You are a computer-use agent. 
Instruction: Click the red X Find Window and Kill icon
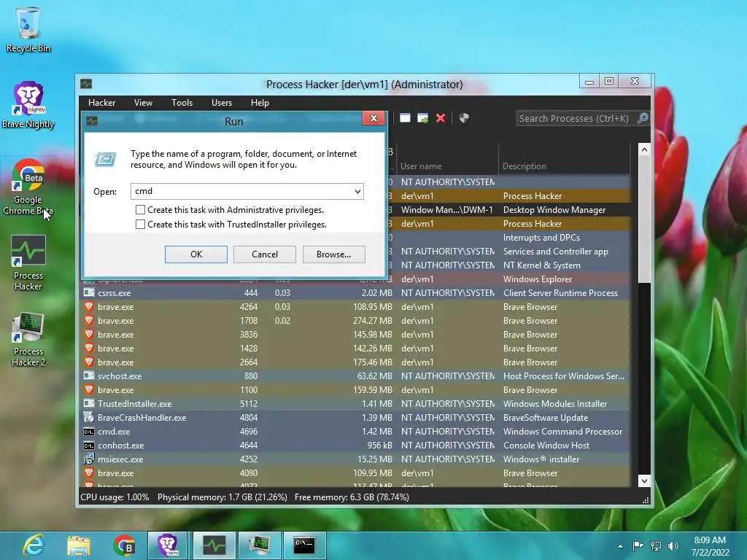(x=441, y=118)
